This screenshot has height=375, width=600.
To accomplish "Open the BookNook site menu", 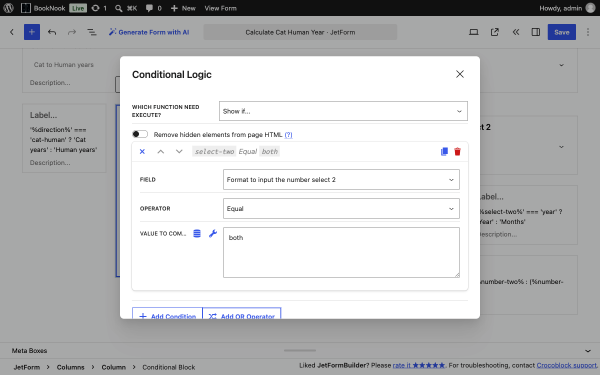I will click(43, 8).
